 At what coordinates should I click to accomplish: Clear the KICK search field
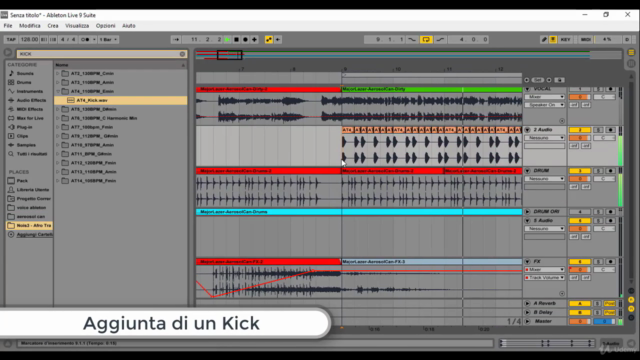[182, 54]
